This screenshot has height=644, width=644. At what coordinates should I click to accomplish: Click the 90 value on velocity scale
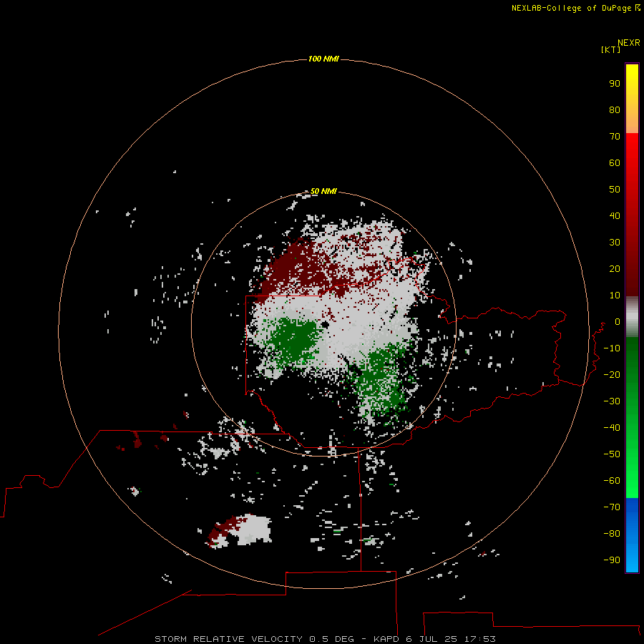(615, 84)
